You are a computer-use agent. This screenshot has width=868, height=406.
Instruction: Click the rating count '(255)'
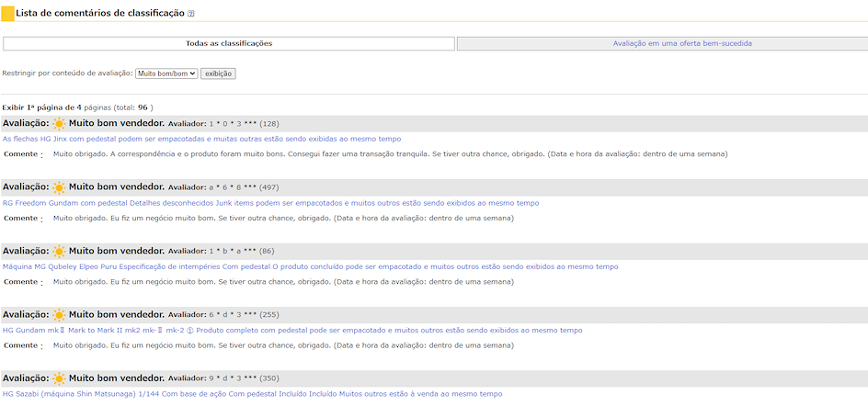click(x=269, y=315)
